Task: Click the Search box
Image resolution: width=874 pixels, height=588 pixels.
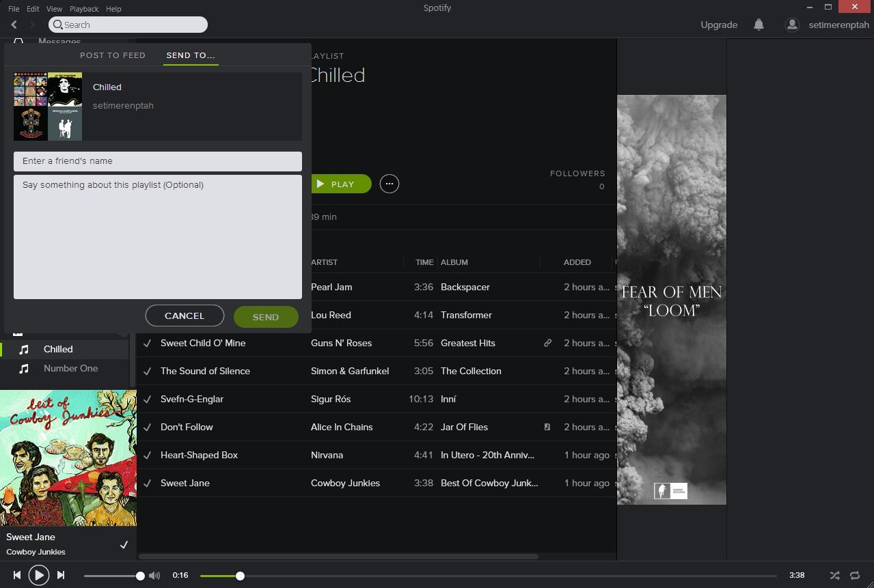Action: [128, 25]
